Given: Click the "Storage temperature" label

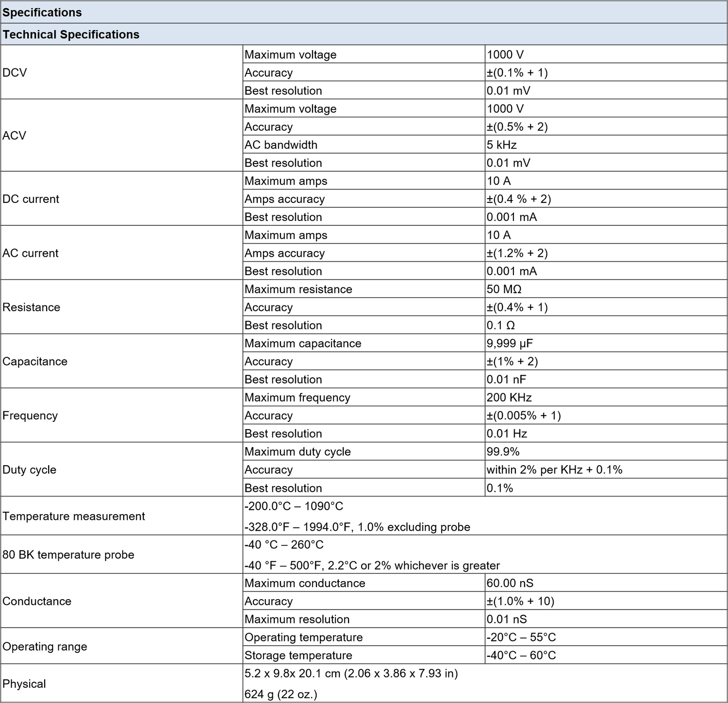Looking at the screenshot, I should coord(298,655).
